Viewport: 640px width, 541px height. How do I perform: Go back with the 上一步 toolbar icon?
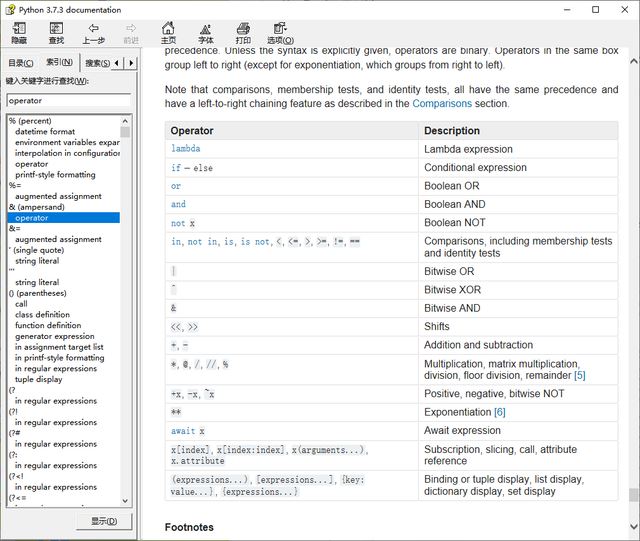point(93,33)
